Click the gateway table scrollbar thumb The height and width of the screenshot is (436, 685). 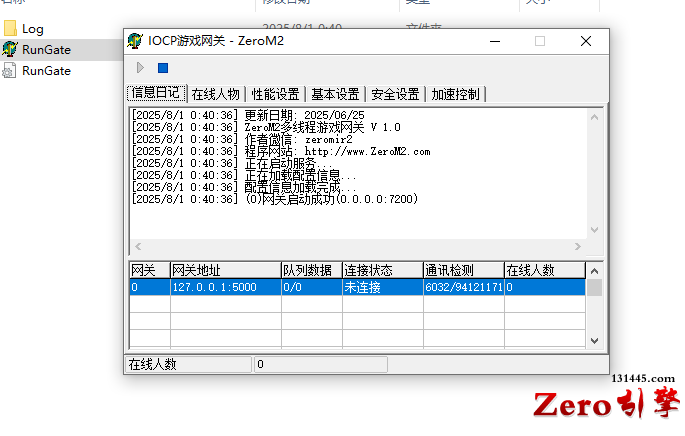click(594, 287)
